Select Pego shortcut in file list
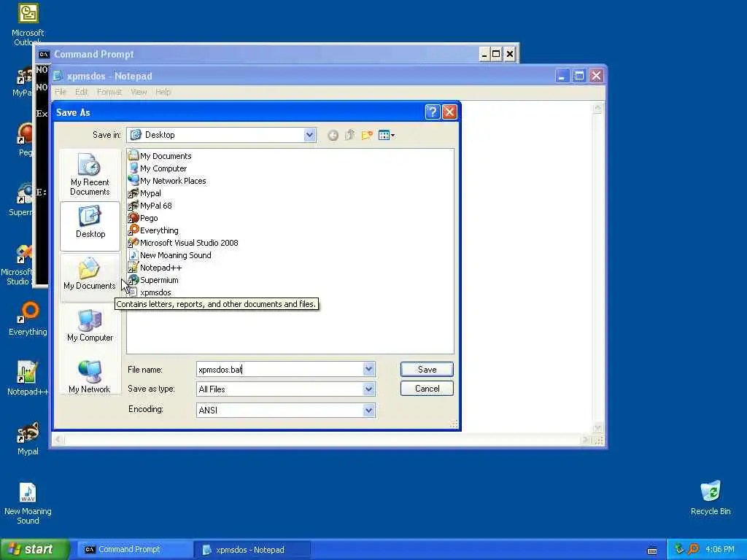Screen dimensions: 747x560 [143, 218]
